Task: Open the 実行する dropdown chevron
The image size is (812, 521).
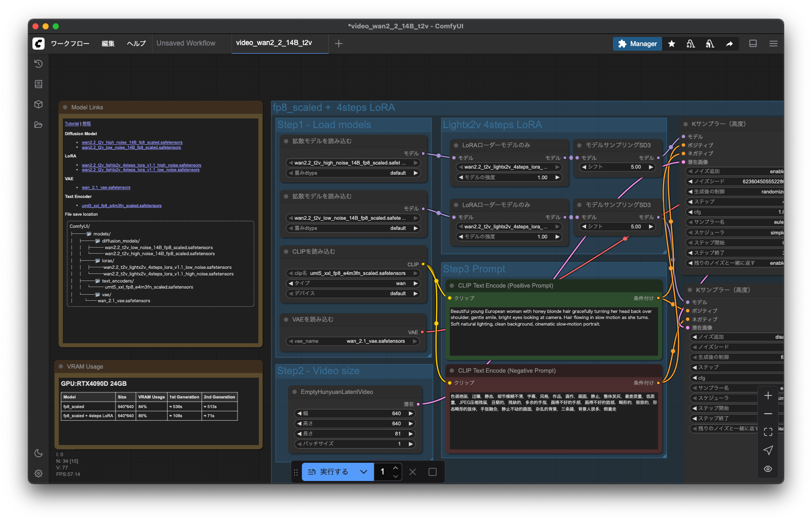Action: [364, 472]
